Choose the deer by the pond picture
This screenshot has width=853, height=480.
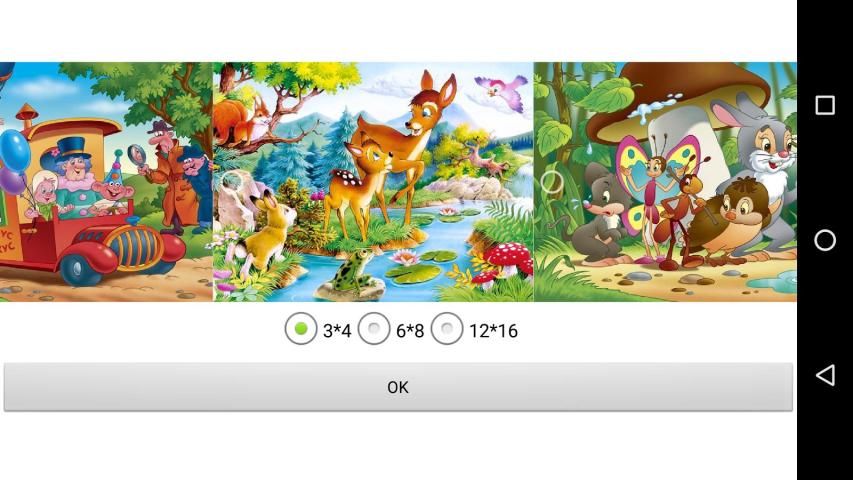(x=373, y=182)
